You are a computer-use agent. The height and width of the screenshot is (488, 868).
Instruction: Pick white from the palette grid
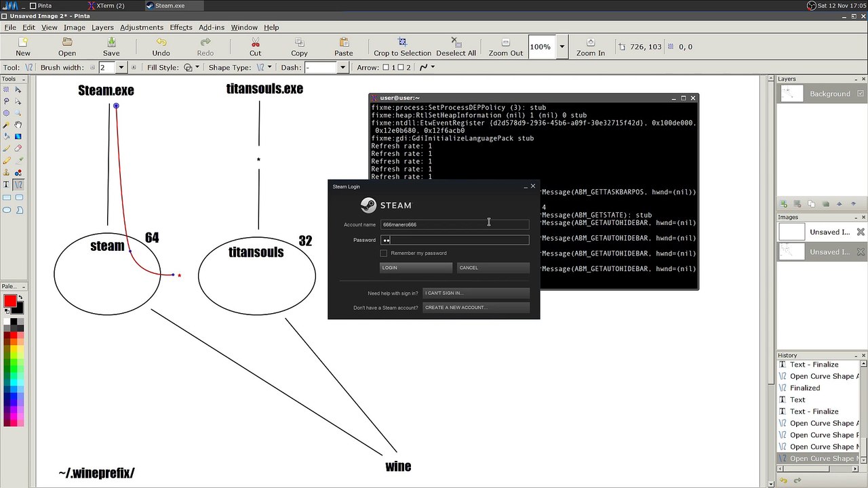pyautogui.click(x=6, y=321)
